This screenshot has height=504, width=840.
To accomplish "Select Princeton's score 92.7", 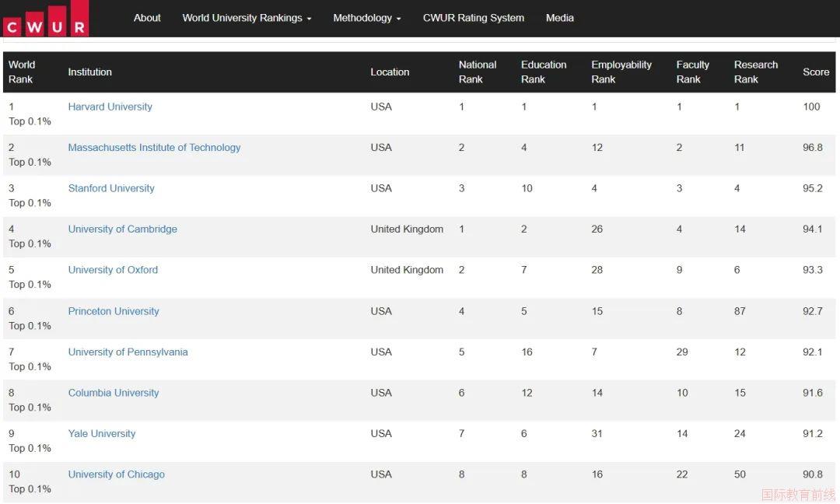I will [812, 311].
